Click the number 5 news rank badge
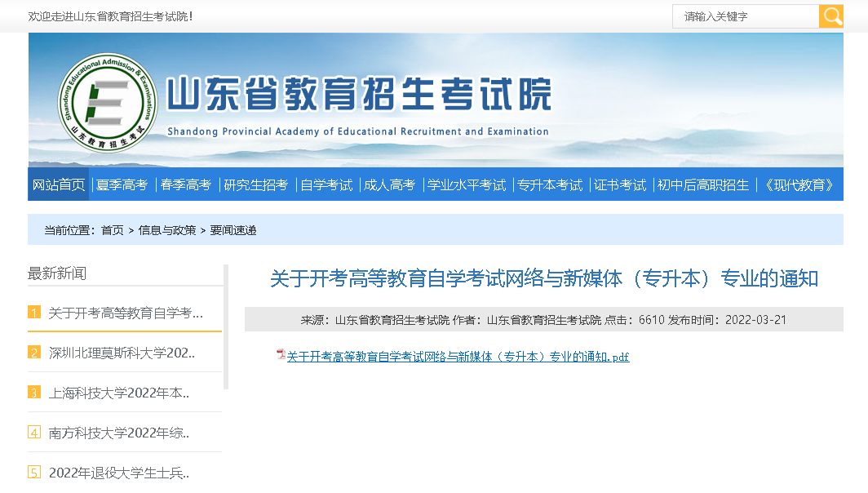 click(x=34, y=473)
